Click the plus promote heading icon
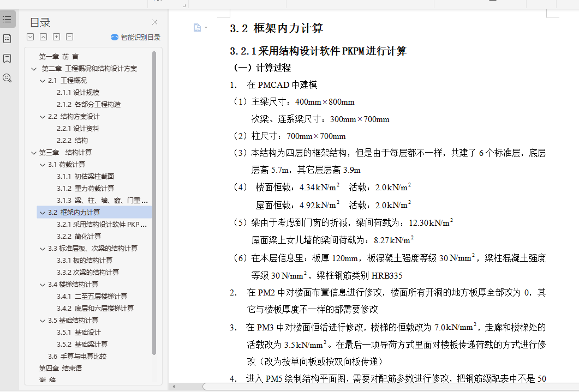579x392 pixels. [x=57, y=37]
